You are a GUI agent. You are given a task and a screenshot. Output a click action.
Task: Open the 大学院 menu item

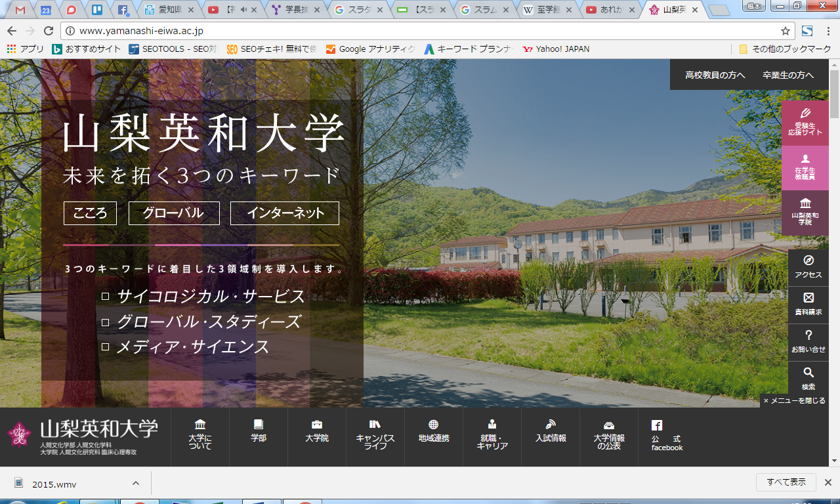click(x=317, y=436)
